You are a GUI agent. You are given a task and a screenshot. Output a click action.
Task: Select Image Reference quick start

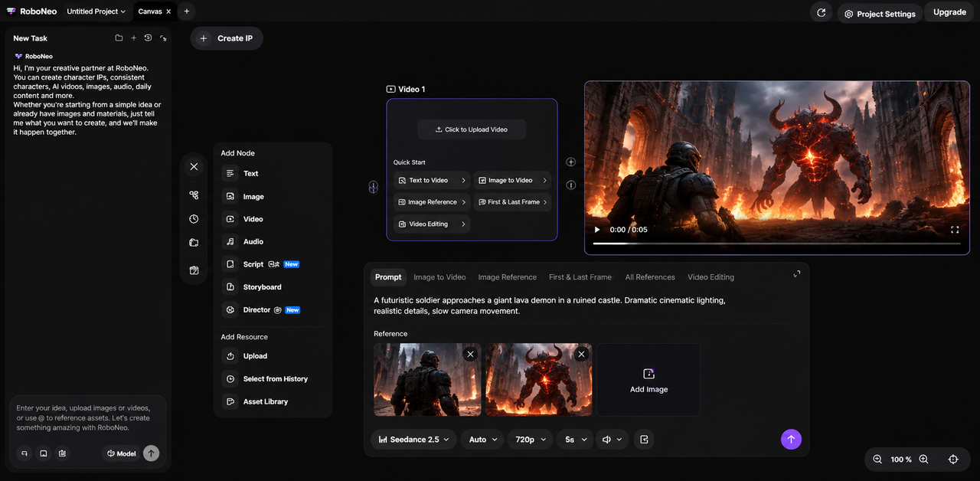[x=433, y=202]
